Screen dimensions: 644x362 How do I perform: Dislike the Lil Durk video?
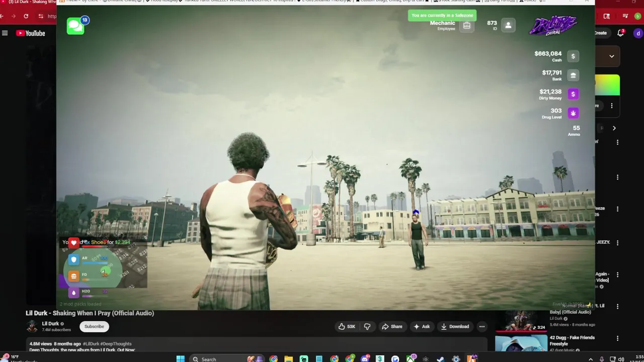point(367,327)
